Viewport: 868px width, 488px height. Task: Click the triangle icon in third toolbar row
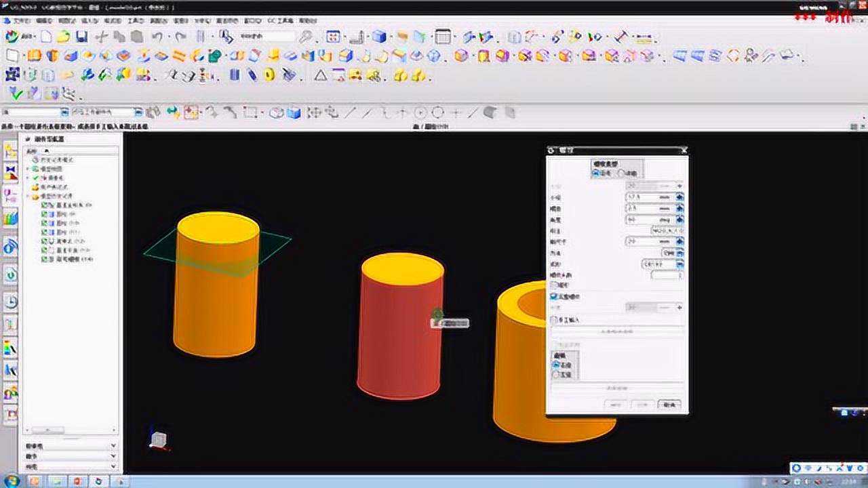(321, 75)
